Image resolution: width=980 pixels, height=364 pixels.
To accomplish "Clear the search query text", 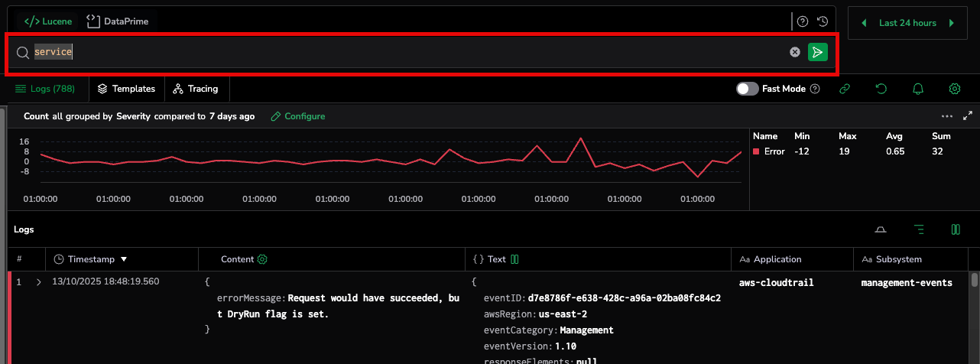I will point(795,52).
